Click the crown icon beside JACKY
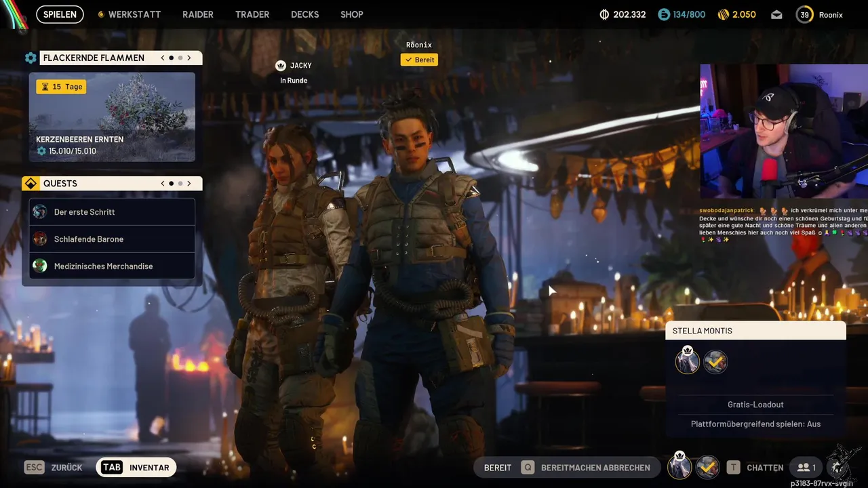The width and height of the screenshot is (868, 488). coord(281,66)
